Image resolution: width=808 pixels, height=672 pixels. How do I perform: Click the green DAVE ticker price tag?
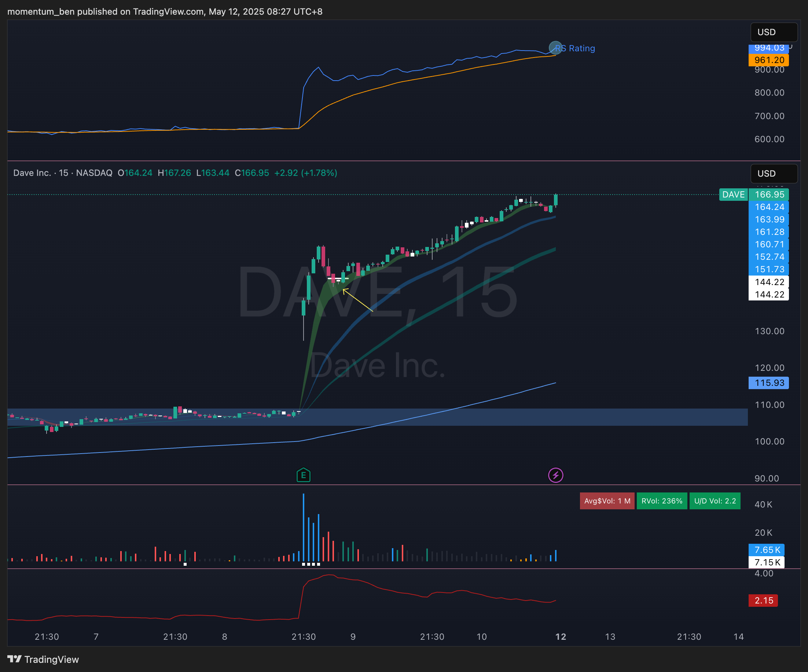point(733,194)
